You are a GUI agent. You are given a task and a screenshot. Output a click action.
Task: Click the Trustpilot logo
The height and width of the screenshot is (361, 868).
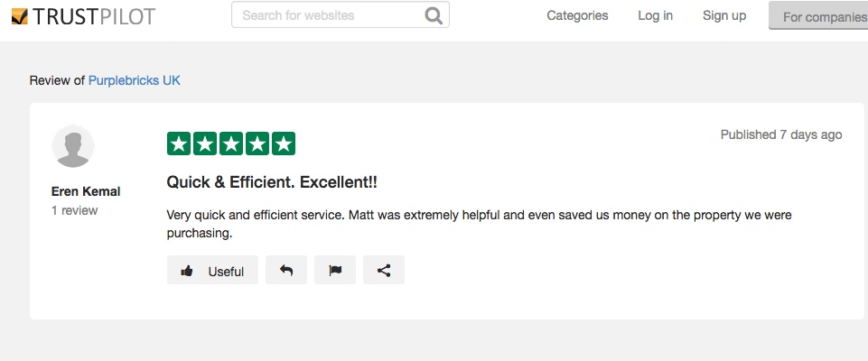(78, 15)
